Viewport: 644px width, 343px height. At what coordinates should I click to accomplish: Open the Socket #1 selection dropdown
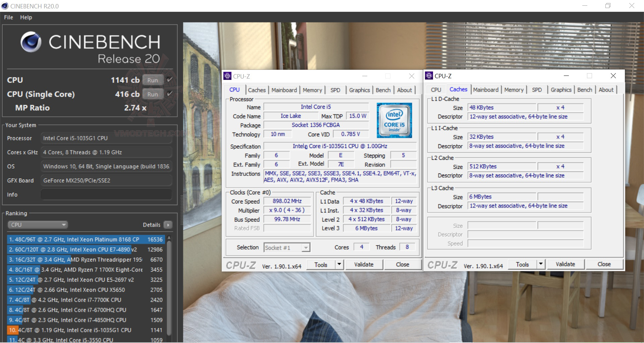pos(287,248)
